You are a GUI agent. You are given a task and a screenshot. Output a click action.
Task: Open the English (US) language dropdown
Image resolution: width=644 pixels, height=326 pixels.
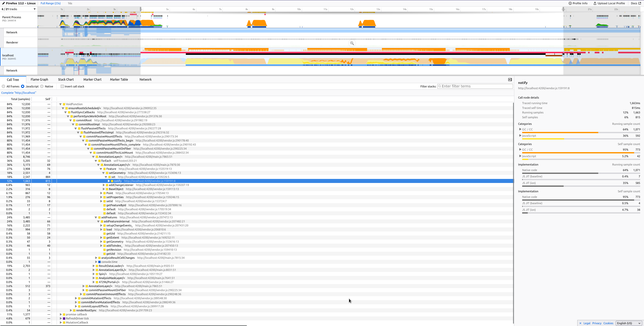(x=629, y=323)
